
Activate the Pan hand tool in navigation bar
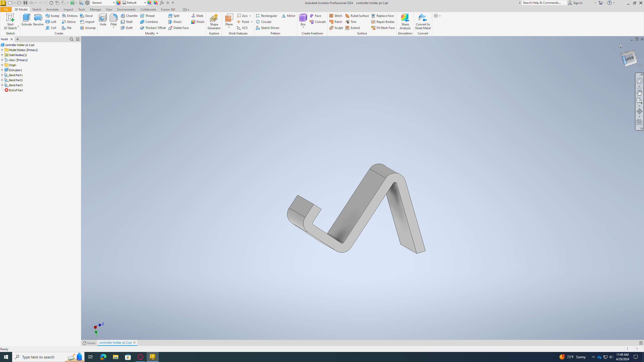[639, 93]
